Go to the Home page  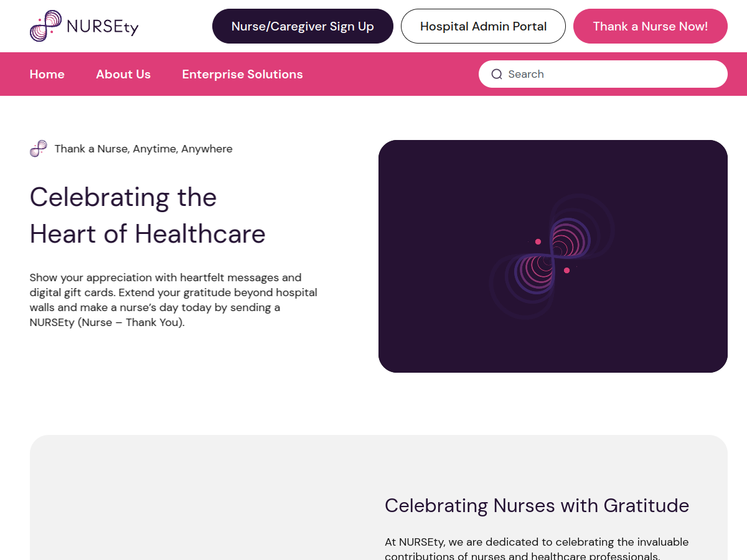[47, 74]
